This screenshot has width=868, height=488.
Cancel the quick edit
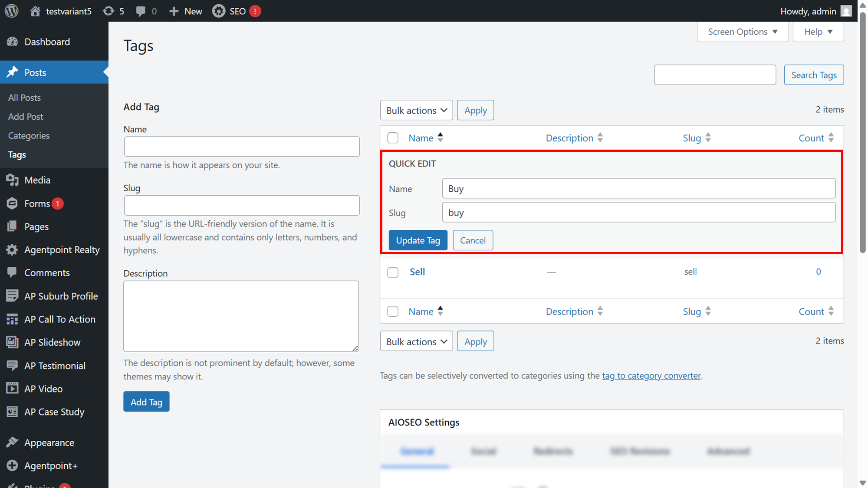(x=473, y=240)
